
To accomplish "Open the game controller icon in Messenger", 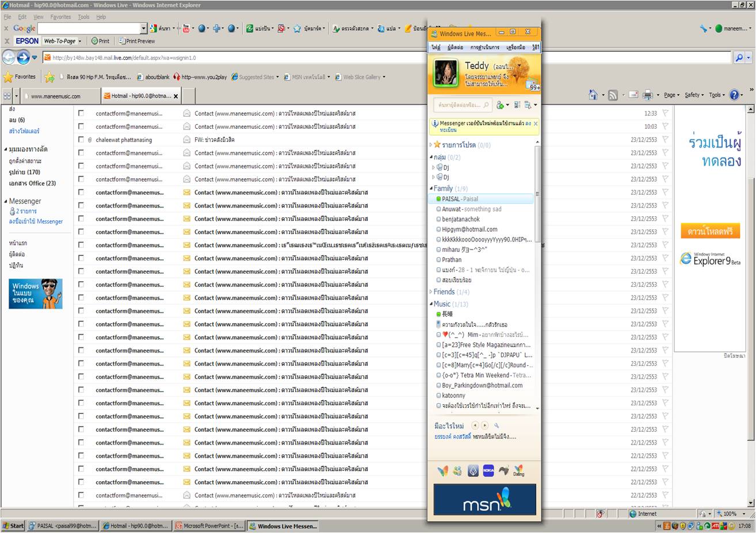I will [x=503, y=471].
